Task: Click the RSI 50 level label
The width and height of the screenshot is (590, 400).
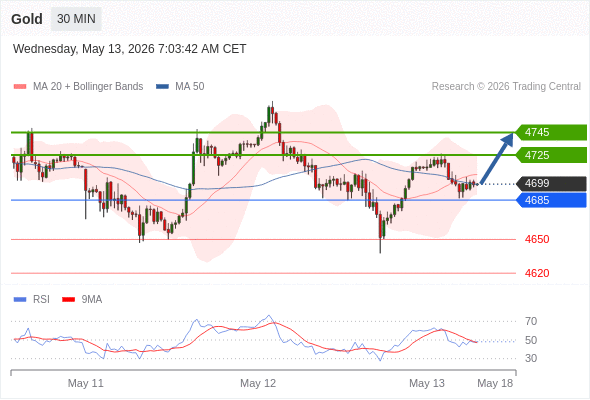Action: coord(531,340)
